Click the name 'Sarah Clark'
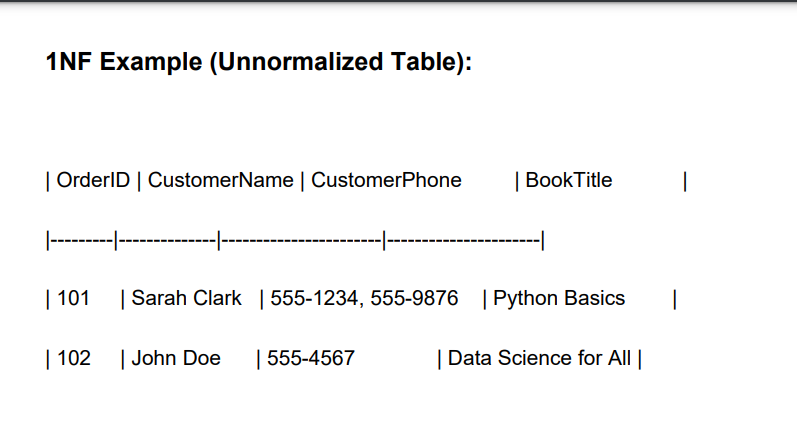This screenshot has height=424, width=797. coord(187,298)
